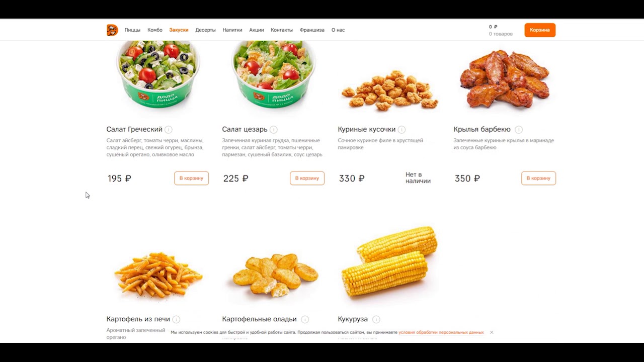Open условия обработки персональных данных link
The height and width of the screenshot is (362, 644).
(441, 332)
